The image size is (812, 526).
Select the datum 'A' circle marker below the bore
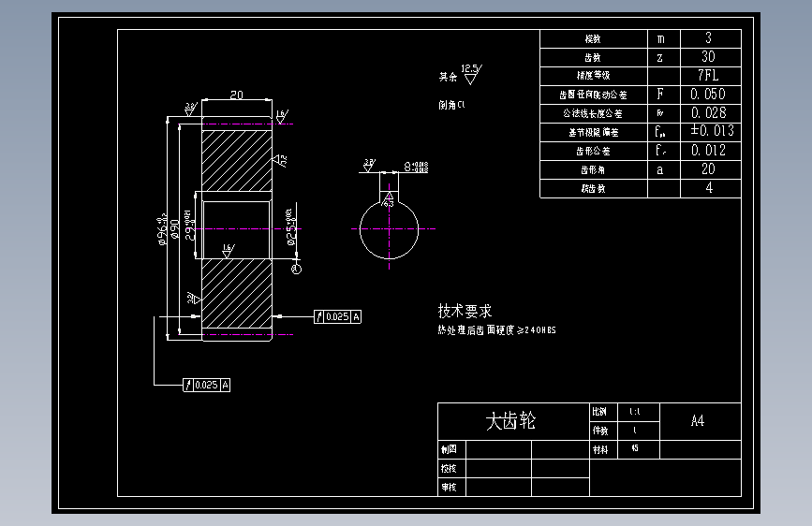pos(296,269)
